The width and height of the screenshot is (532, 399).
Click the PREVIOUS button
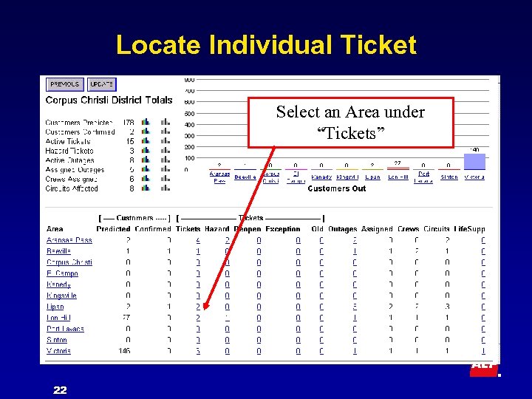tap(64, 84)
